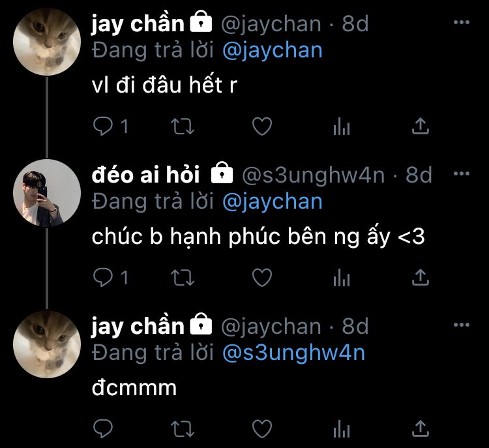Retweet the "vl đi đâu hết r" tweet

pos(183,127)
